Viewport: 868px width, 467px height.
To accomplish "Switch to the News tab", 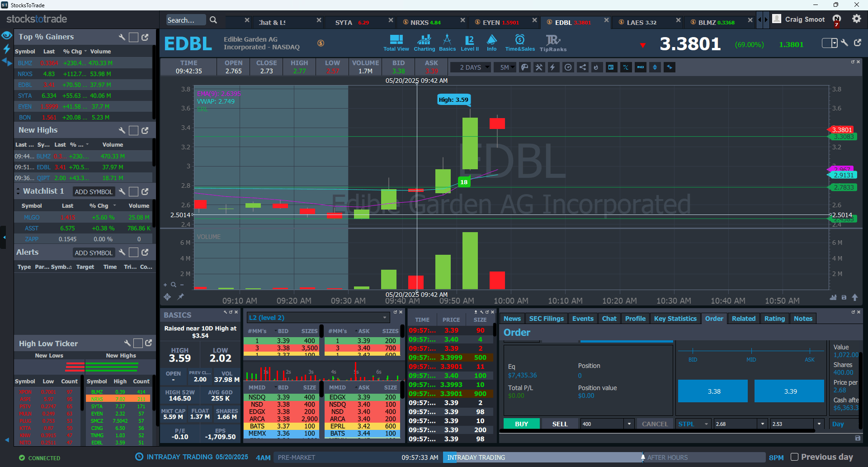I will coord(512,319).
